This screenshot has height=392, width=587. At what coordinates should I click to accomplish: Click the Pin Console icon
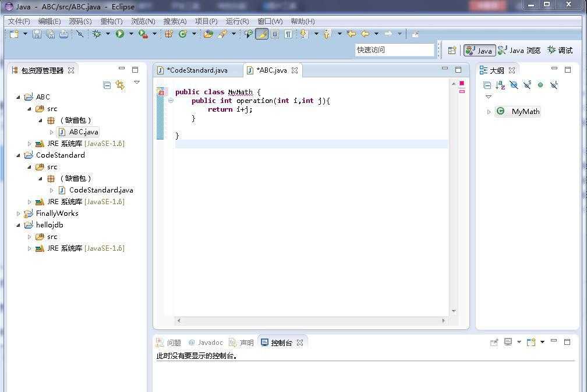tap(494, 342)
